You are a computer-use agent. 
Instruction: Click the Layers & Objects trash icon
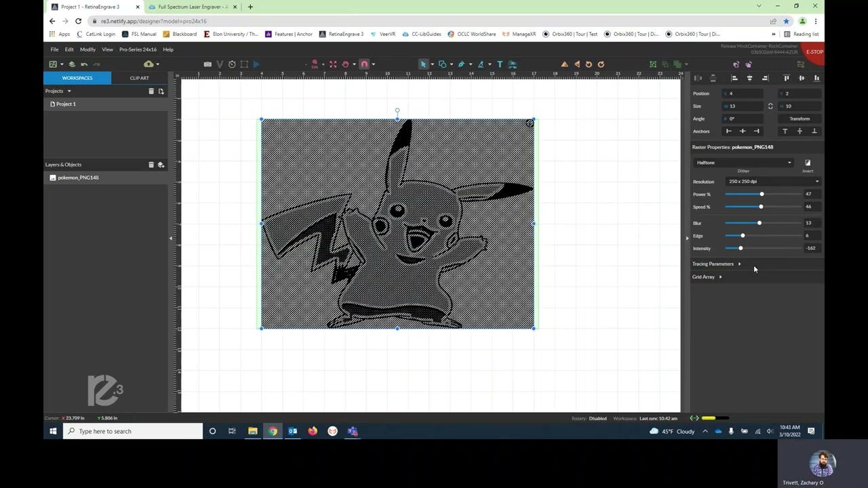(x=151, y=165)
